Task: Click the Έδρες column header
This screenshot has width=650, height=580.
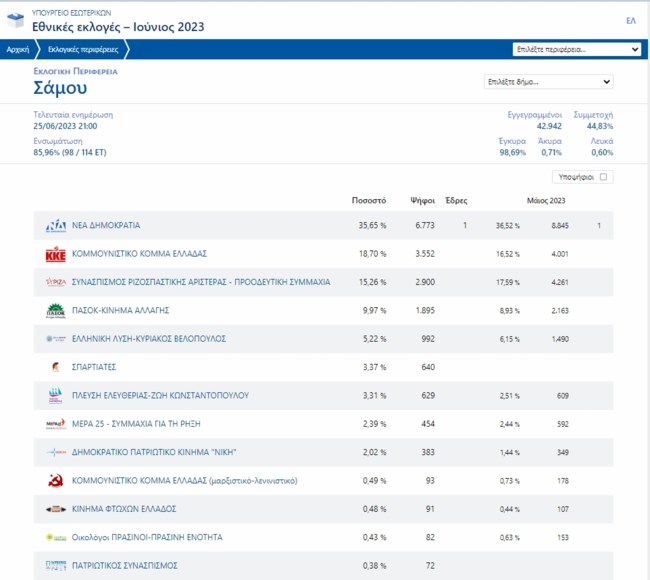Action: coord(456,201)
